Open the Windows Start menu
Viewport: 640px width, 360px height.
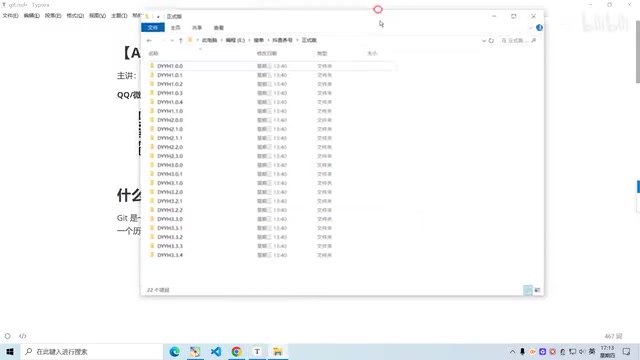[x=10, y=351]
